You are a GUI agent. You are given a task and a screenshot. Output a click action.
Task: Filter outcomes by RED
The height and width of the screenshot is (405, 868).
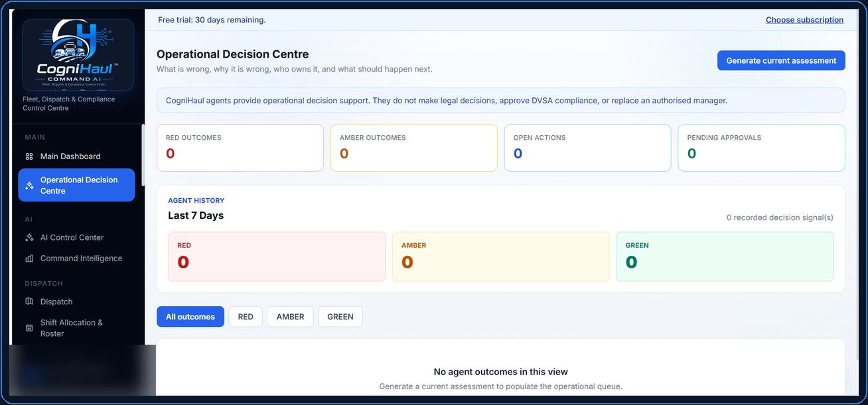coord(246,317)
